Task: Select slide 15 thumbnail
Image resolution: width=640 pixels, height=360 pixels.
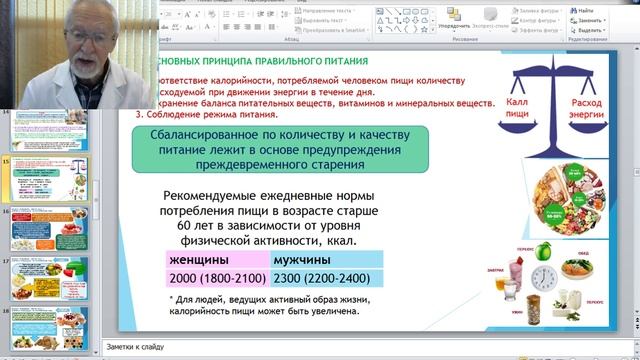Action: (49, 179)
